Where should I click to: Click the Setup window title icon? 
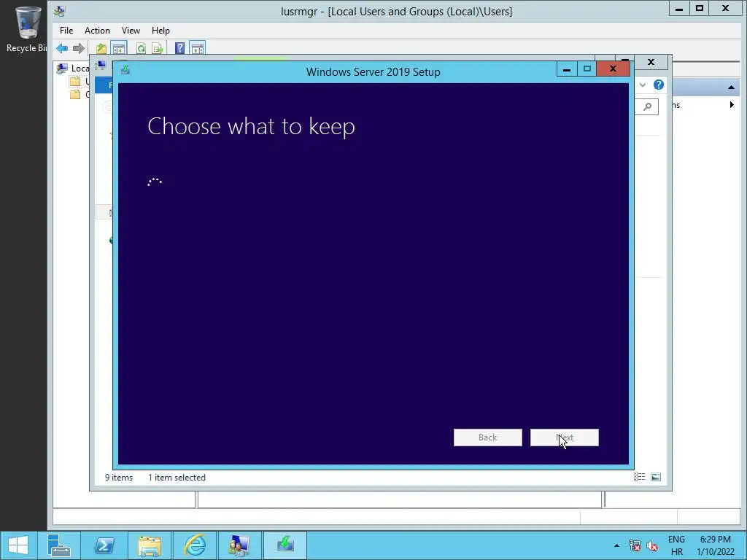pyautogui.click(x=125, y=71)
